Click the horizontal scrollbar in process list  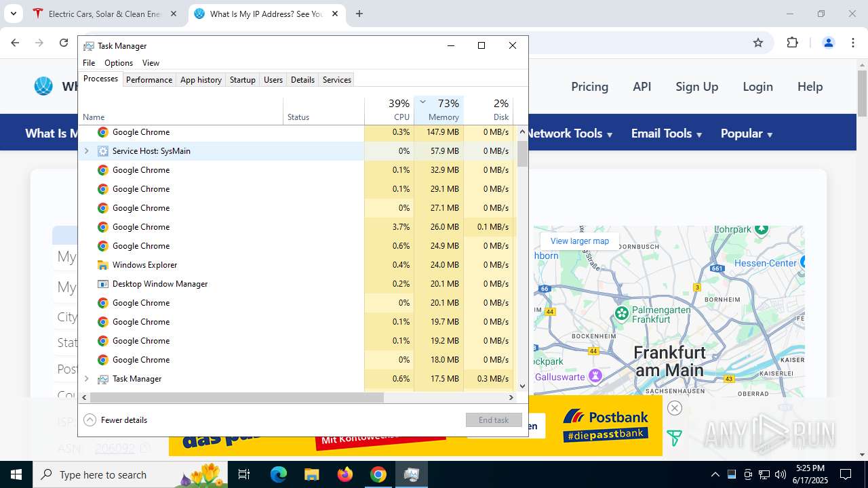tap(237, 397)
